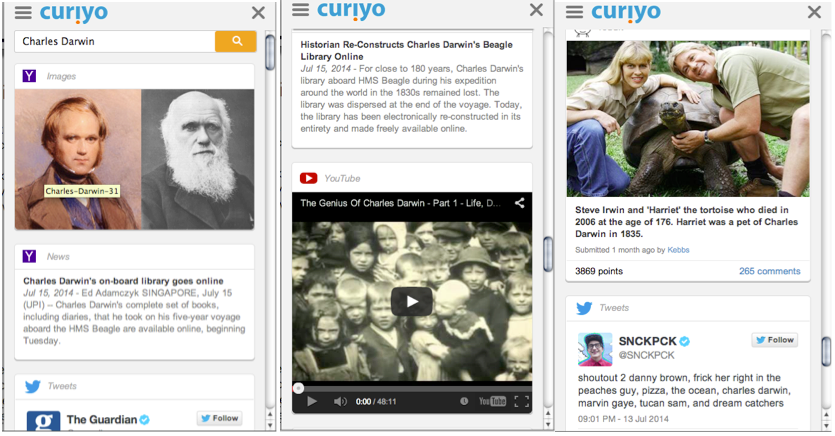Click the tweet timestamp 09:01 PM - 13 Jul 2014
Viewport: 835px width, 436px height.
pyautogui.click(x=623, y=419)
